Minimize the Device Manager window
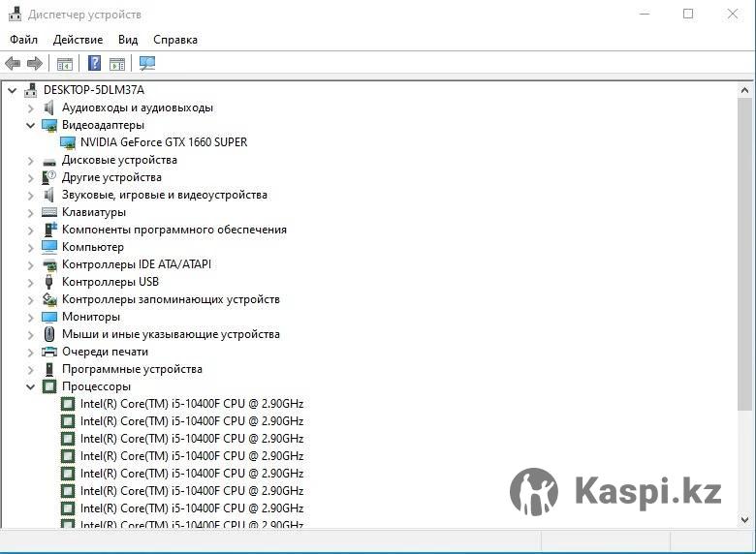This screenshot has width=756, height=554. tap(645, 14)
